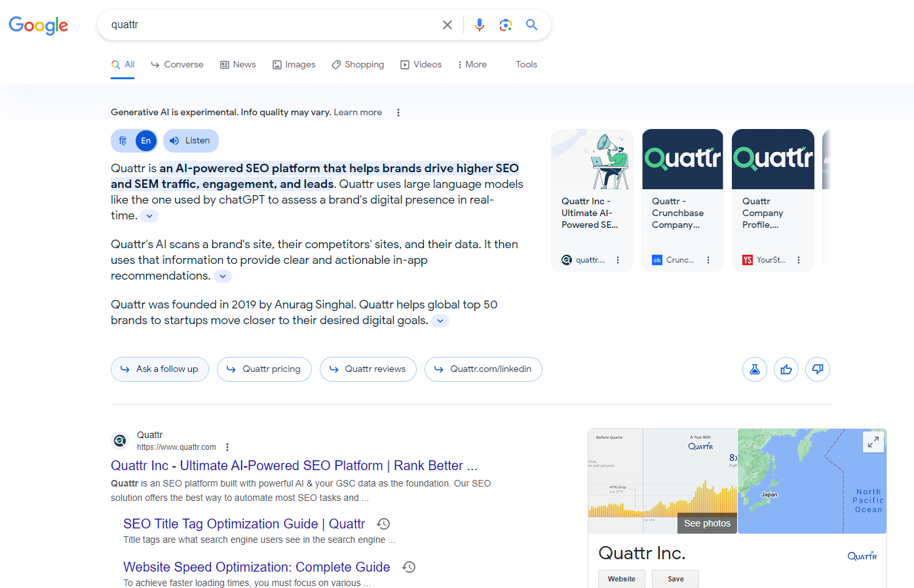Viewport: 914px width, 588px height.
Task: Open Google Lens image search icon
Action: point(506,25)
